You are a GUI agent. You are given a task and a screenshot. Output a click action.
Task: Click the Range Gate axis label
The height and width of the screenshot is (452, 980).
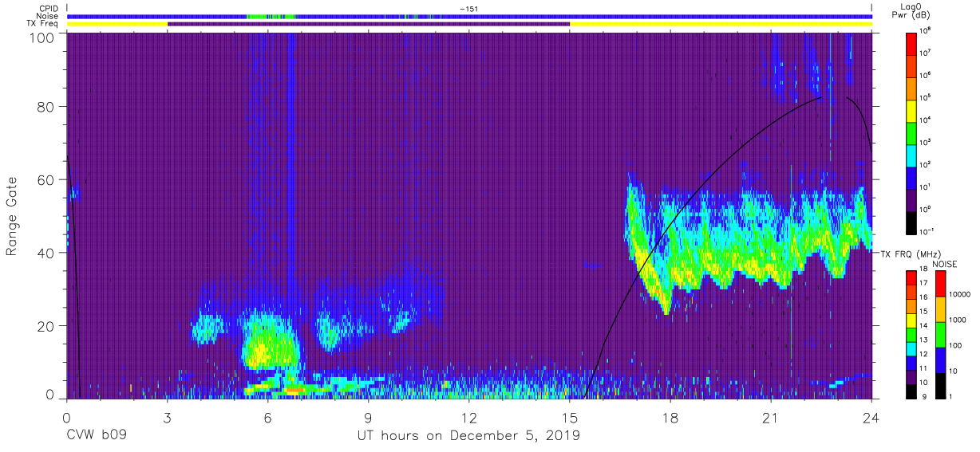(x=12, y=216)
